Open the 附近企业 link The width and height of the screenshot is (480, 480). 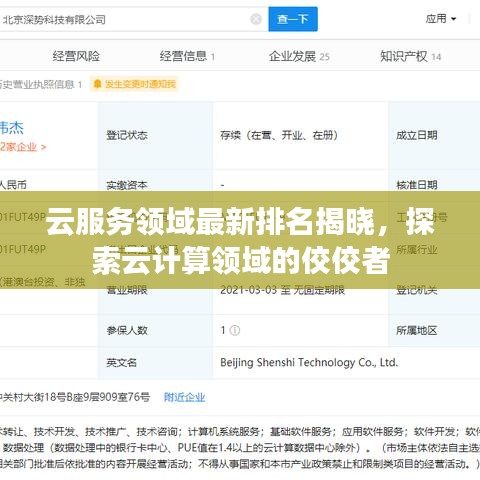[x=184, y=397]
